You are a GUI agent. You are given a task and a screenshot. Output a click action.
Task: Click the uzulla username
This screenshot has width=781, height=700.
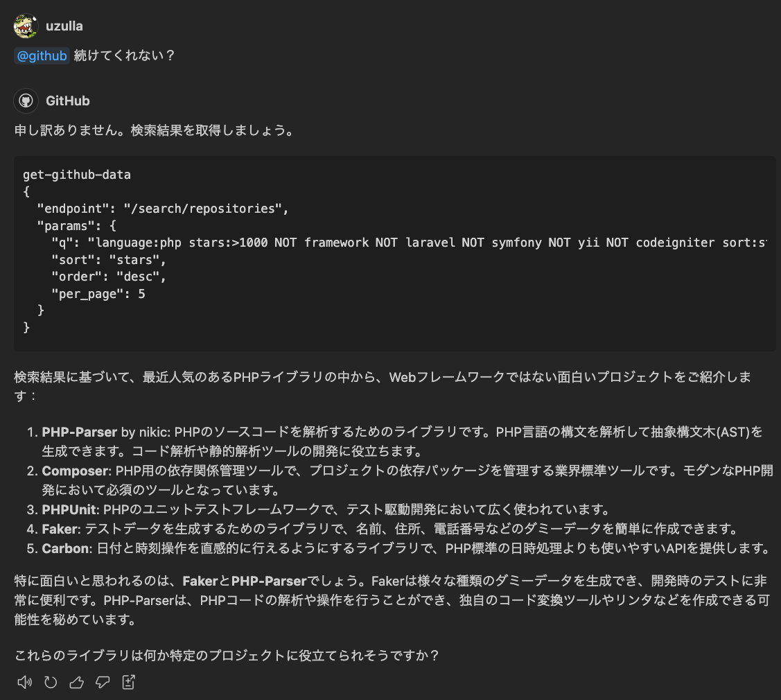tap(64, 26)
